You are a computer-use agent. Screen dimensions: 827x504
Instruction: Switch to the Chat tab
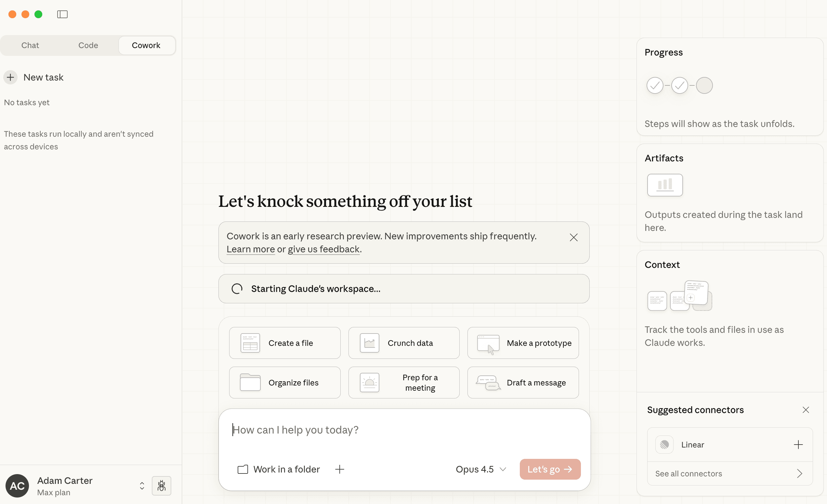[x=30, y=45]
